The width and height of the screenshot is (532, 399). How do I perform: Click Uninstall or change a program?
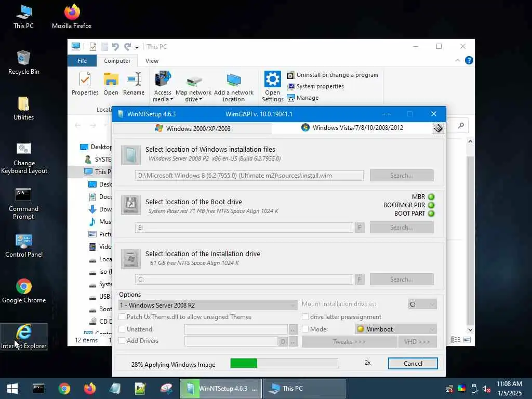332,75
